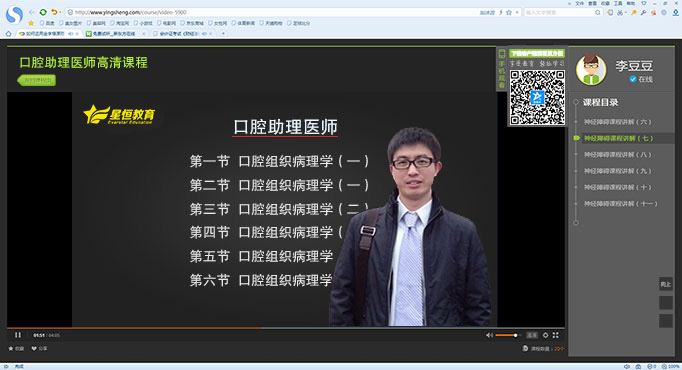682x370 pixels.
Task: Refresh the page with the green reload icon
Action: (x=43, y=12)
